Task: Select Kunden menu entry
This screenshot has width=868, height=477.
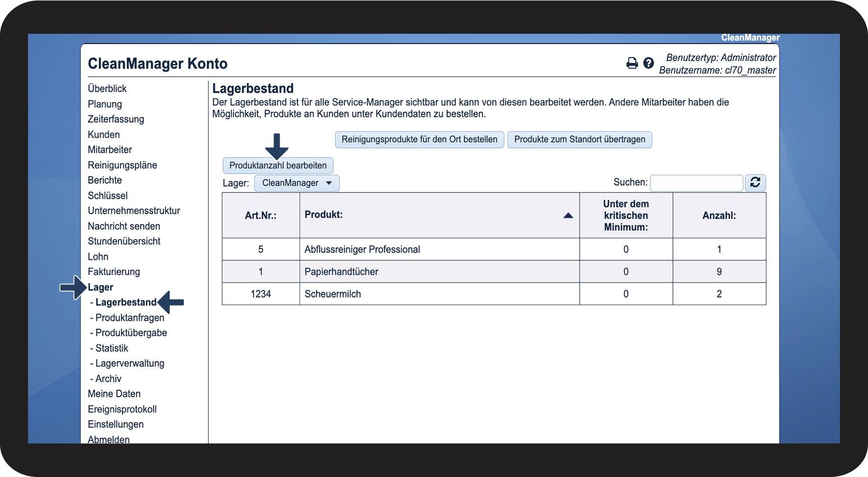Action: [104, 135]
